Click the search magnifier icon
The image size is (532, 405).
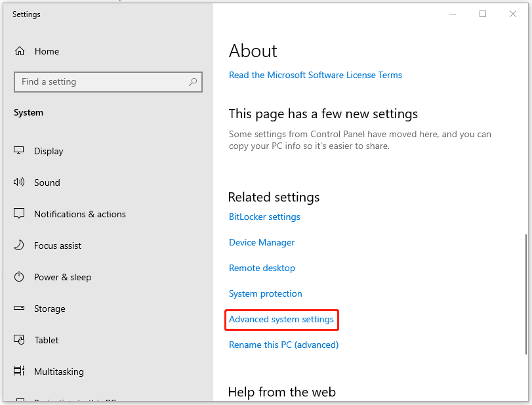click(193, 82)
